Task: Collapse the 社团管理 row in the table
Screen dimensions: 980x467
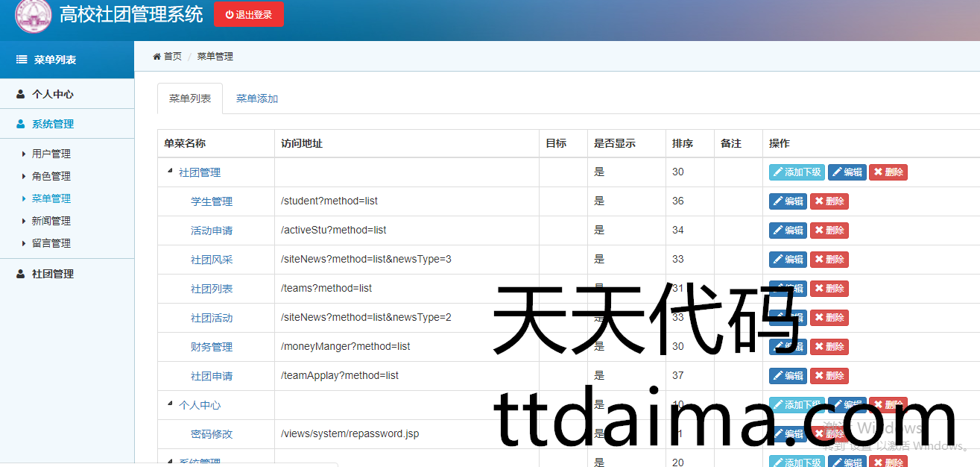Action: pos(170,172)
